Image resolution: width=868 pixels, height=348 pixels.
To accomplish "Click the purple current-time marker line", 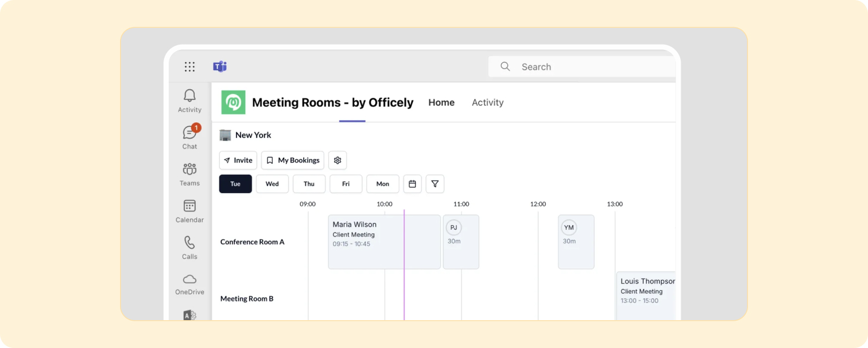I will point(404,264).
